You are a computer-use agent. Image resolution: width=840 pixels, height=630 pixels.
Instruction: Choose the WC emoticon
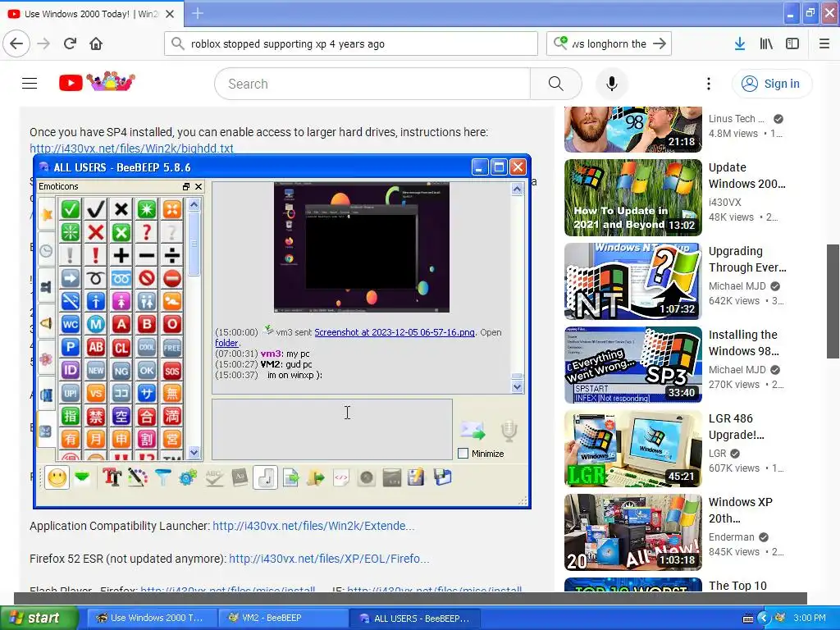71,325
